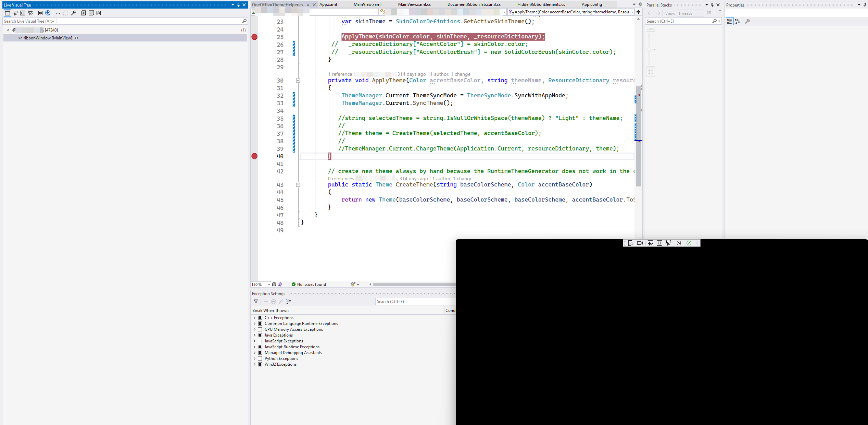Open the DocumentRibbonTab.xaml.cs tab
The height and width of the screenshot is (425, 868).
pos(474,4)
